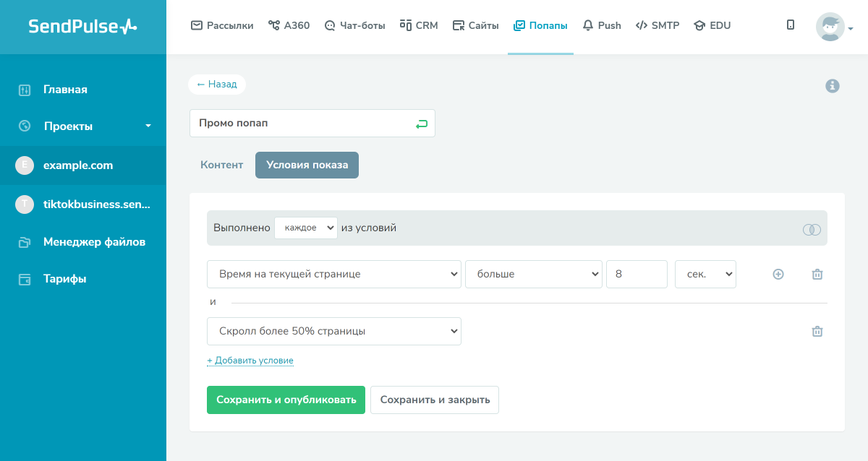Add condition with the plus circle icon
This screenshot has height=461, width=868.
coord(778,275)
